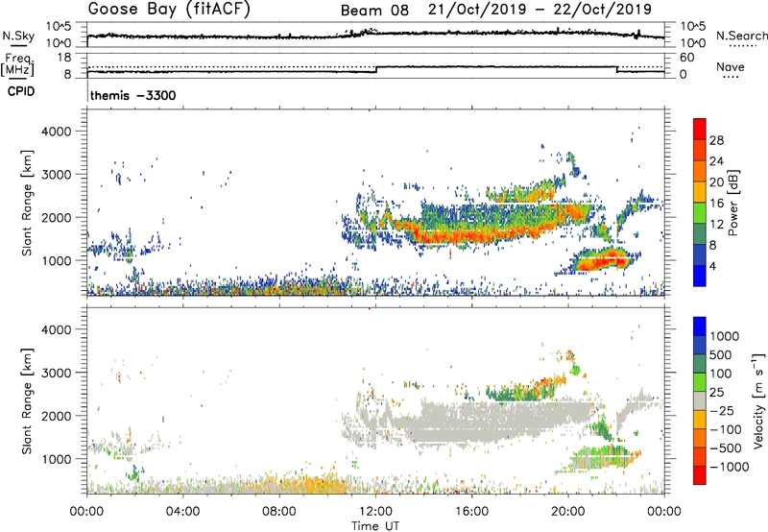Image resolution: width=768 pixels, height=532 pixels.
Task: Click the "-100" tick on the velocity color bar
Action: (726, 429)
